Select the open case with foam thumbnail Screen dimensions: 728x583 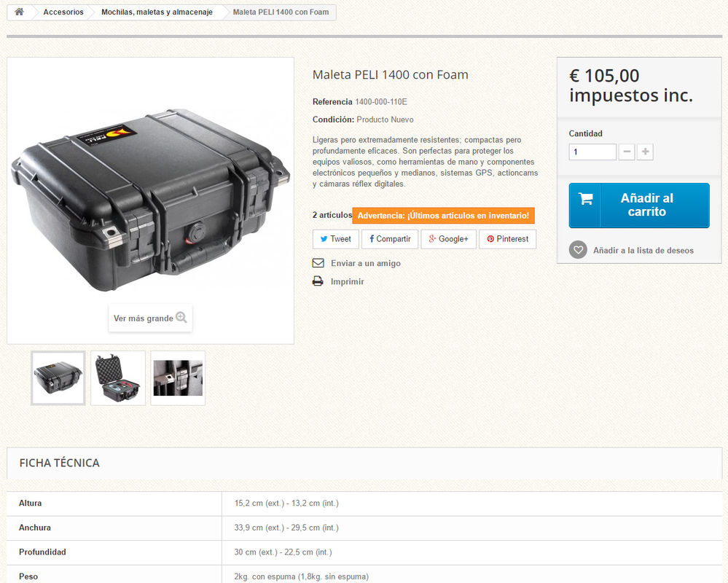(118, 377)
